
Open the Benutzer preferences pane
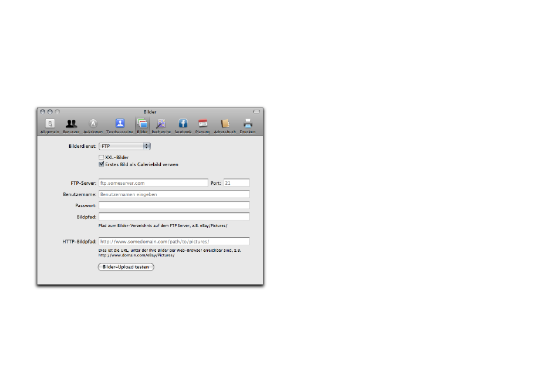point(71,126)
